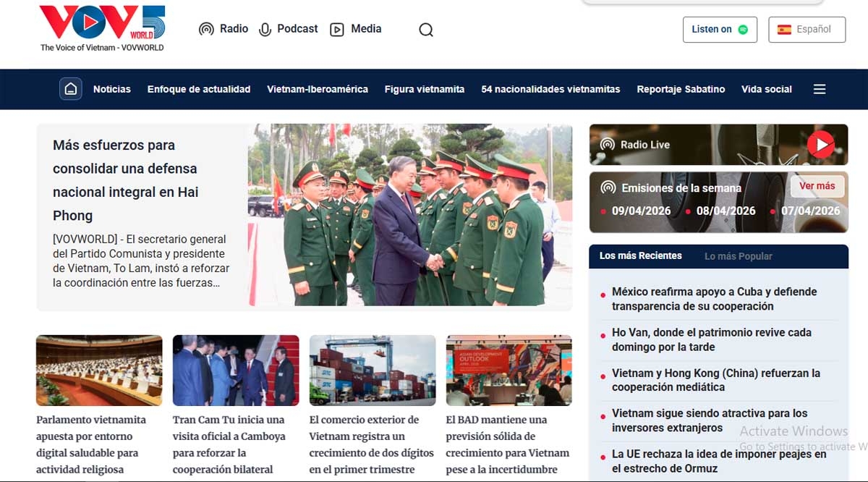The height and width of the screenshot is (482, 868).
Task: Open the Noticias menu item
Action: (x=111, y=88)
